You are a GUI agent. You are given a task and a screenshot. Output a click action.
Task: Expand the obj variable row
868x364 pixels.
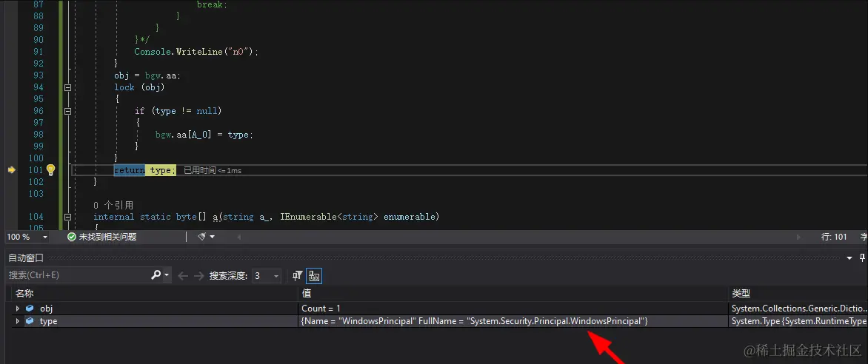point(18,308)
